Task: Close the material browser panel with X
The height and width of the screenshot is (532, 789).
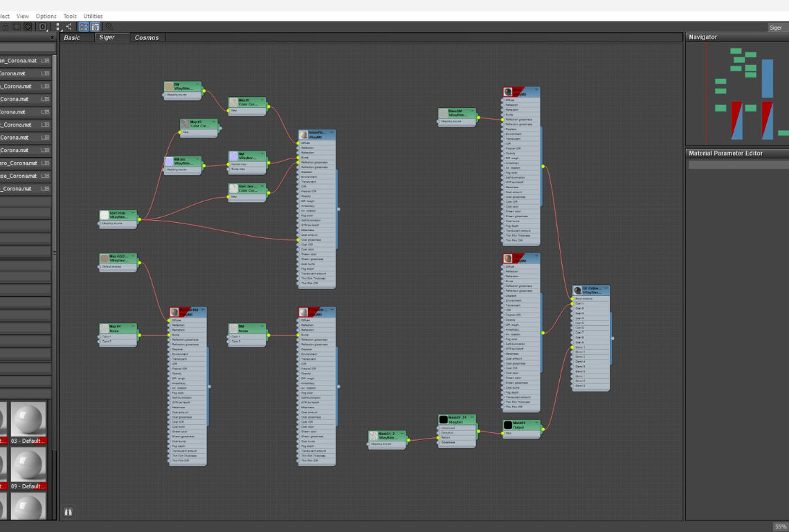Action: point(52,37)
